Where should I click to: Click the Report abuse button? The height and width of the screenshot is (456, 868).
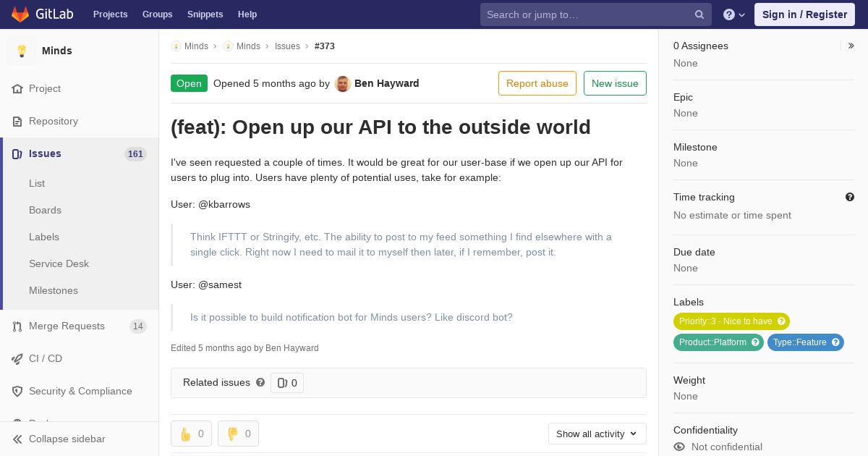click(x=537, y=83)
